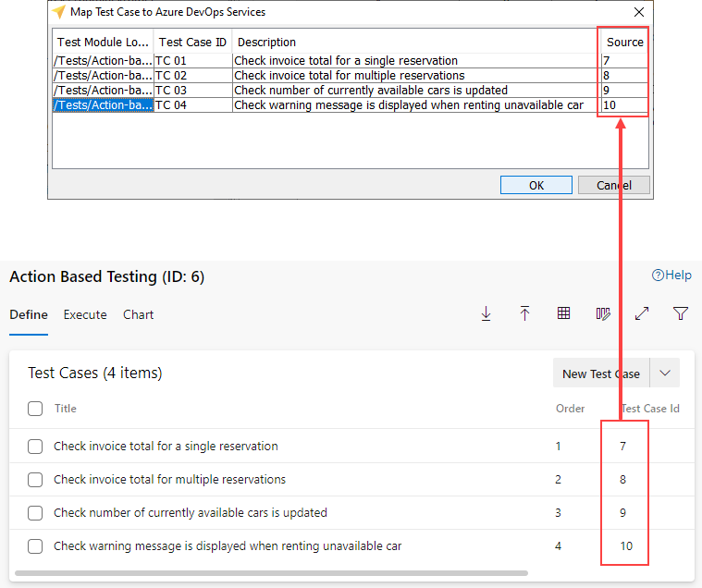Check the box for single reservation test case

[35, 447]
